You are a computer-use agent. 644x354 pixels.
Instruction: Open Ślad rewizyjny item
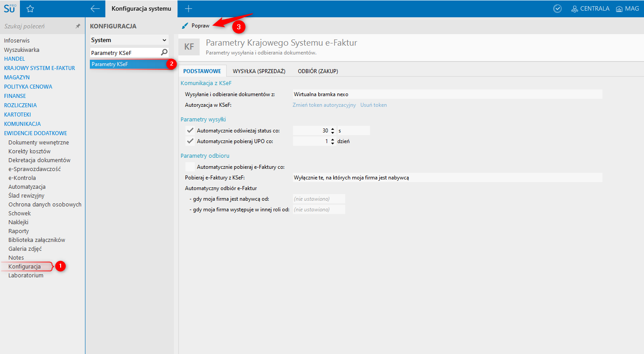coord(27,195)
